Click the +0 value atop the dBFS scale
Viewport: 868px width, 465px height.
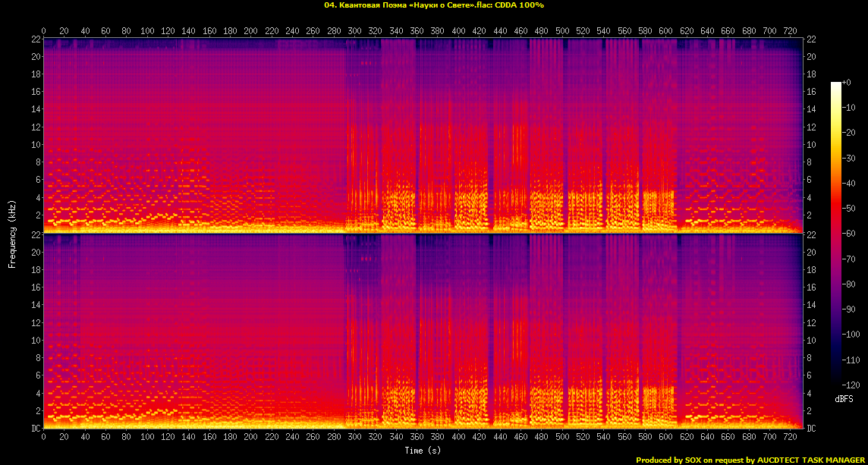click(847, 82)
